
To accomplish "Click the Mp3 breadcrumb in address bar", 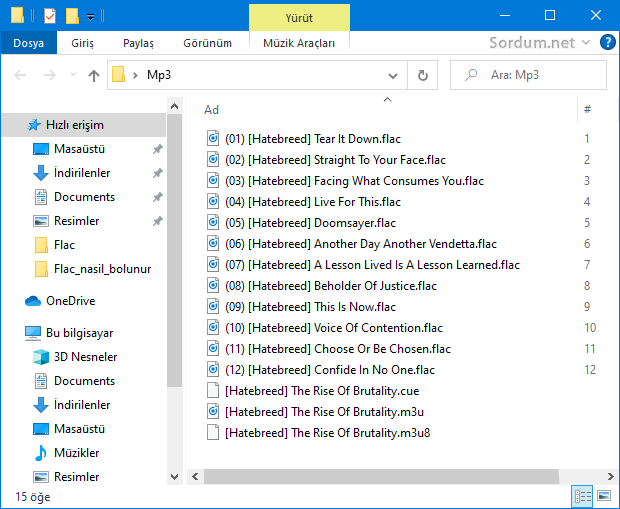I will tap(159, 75).
